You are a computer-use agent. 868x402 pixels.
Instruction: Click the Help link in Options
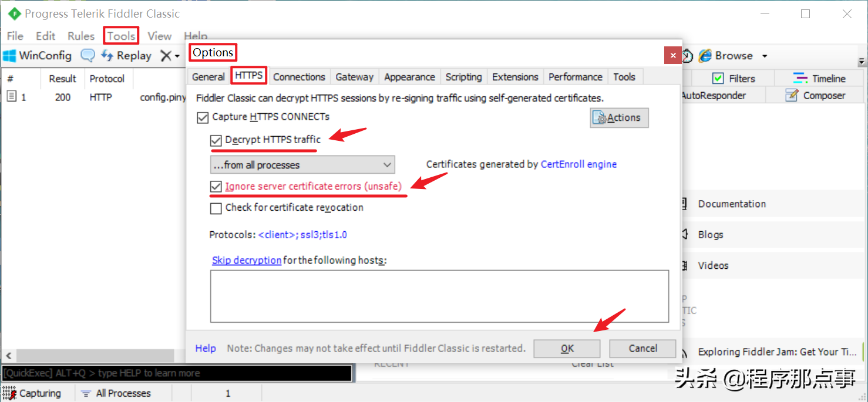(206, 348)
